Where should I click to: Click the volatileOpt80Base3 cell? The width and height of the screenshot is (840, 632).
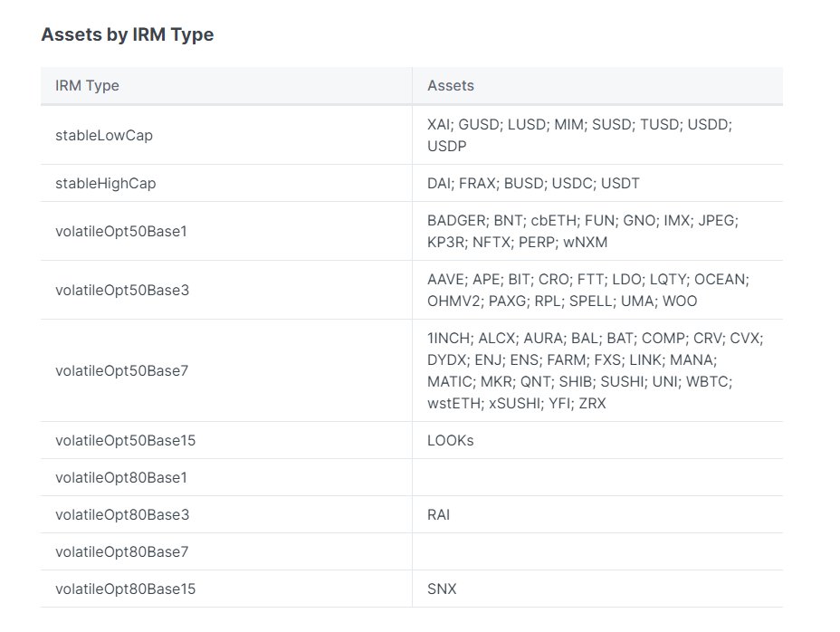point(226,514)
